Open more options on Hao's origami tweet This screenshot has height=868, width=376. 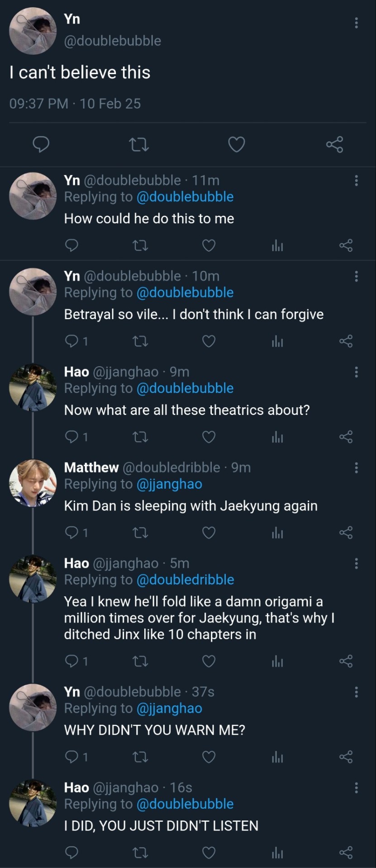pyautogui.click(x=357, y=563)
